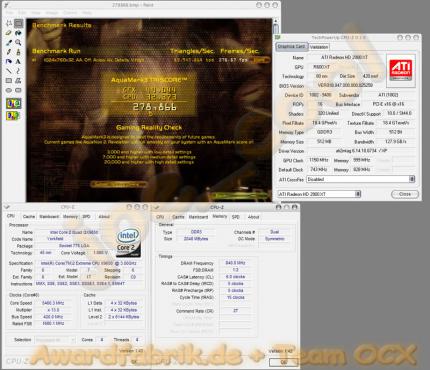Enable the opaque selection option in Paint
This screenshot has height=370, width=430.
point(13,104)
